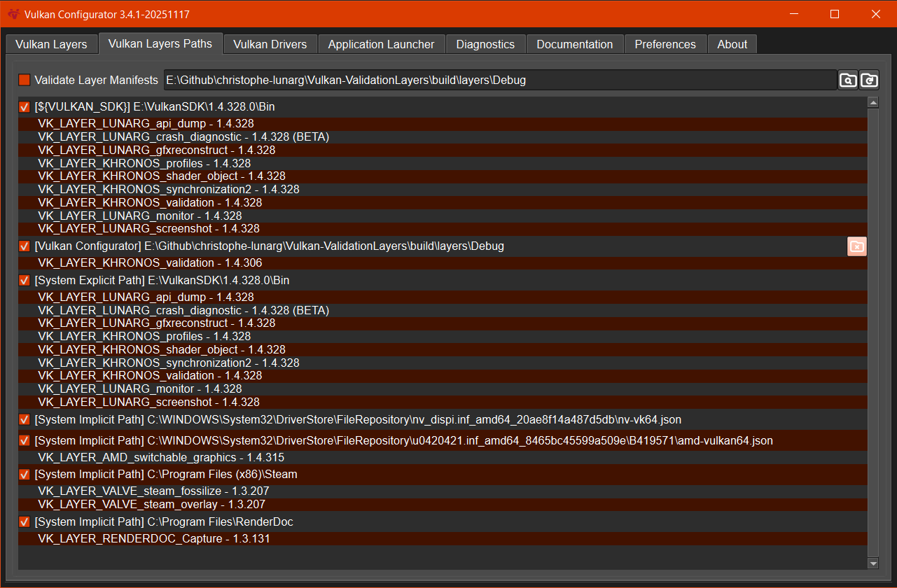Image resolution: width=897 pixels, height=588 pixels.
Task: Click the reload layers folder icon
Action: coord(869,80)
